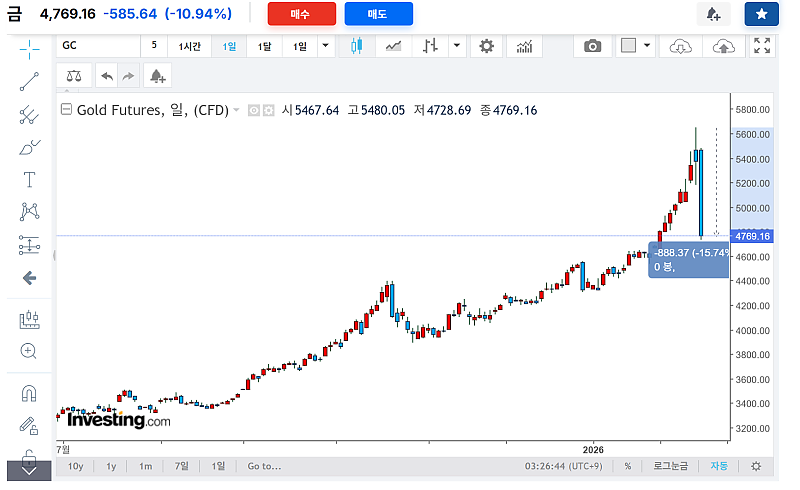Click the zoom-in magnifier tool
Screen dimensions: 800x490
pos(29,351)
